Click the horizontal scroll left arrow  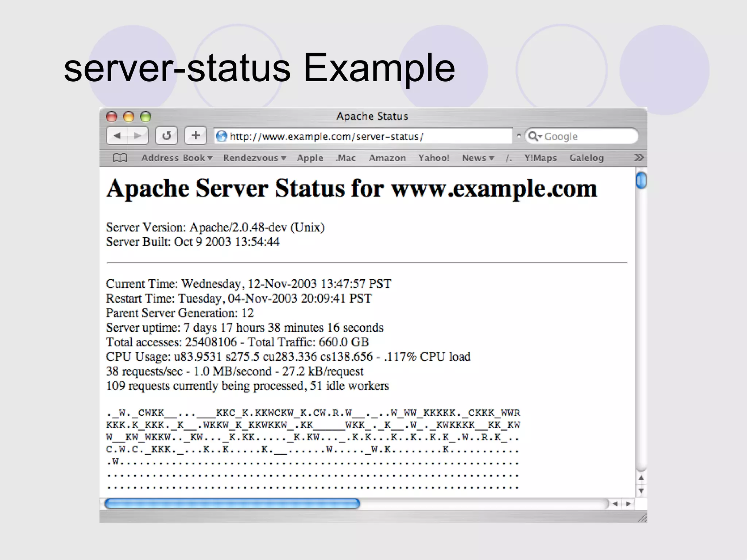615,503
